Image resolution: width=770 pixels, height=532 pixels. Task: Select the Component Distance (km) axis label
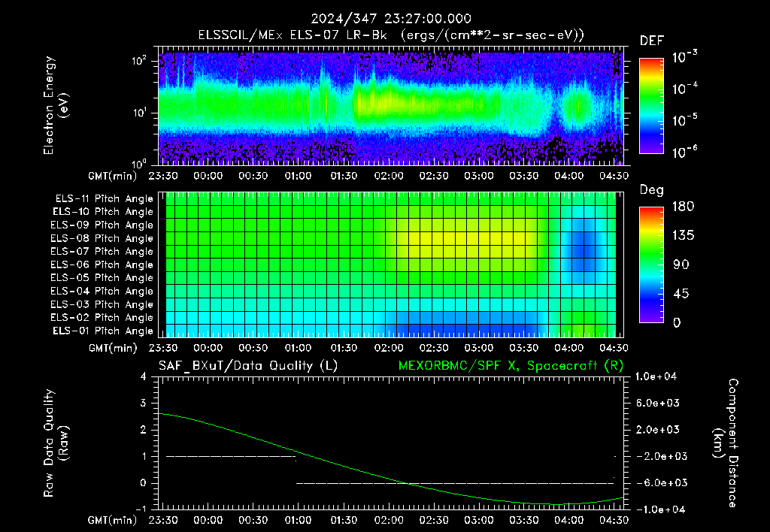pos(726,443)
